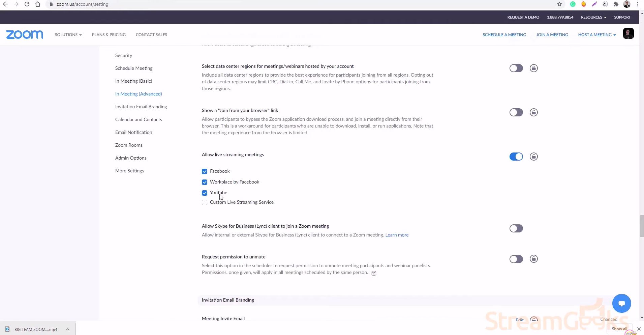Jump to Zoom Rooms section

tap(129, 145)
